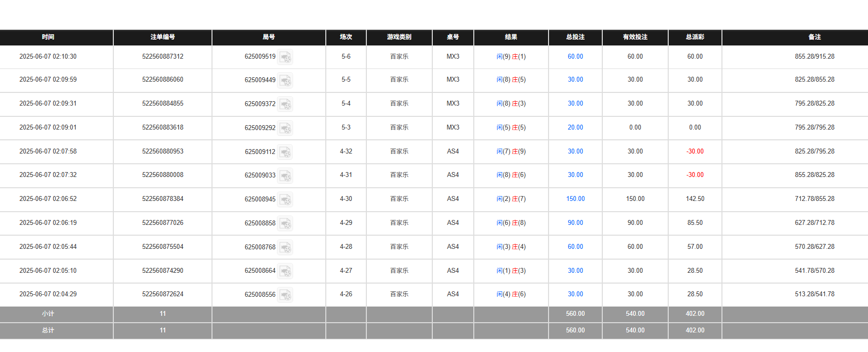
Task: Open the icon next to round 625008858
Action: tap(285, 223)
